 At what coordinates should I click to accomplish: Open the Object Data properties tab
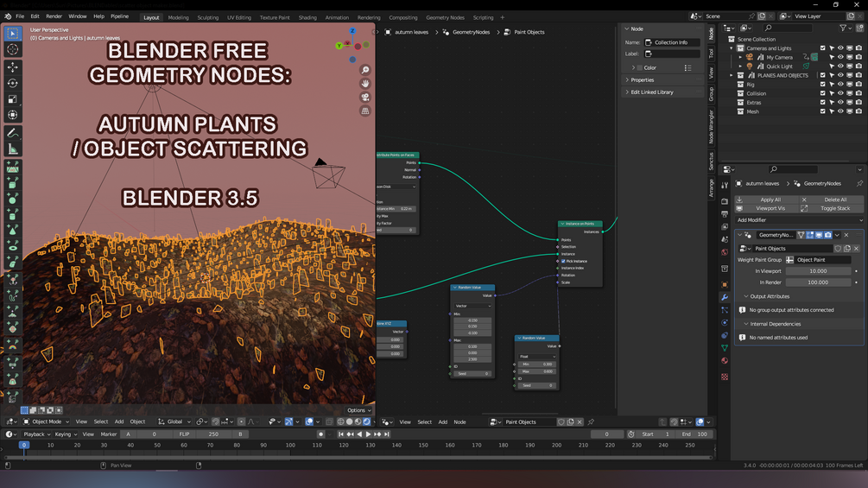click(x=725, y=348)
